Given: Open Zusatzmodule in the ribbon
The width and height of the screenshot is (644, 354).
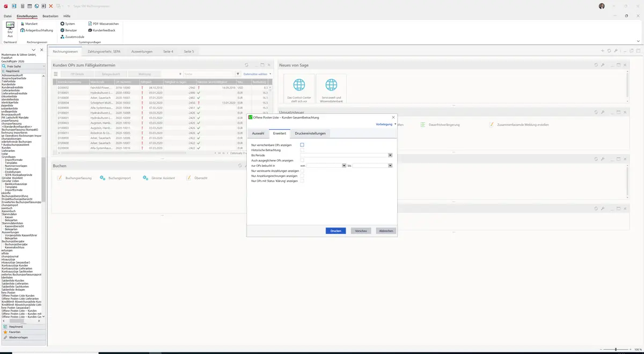Looking at the screenshot, I should click(x=72, y=37).
